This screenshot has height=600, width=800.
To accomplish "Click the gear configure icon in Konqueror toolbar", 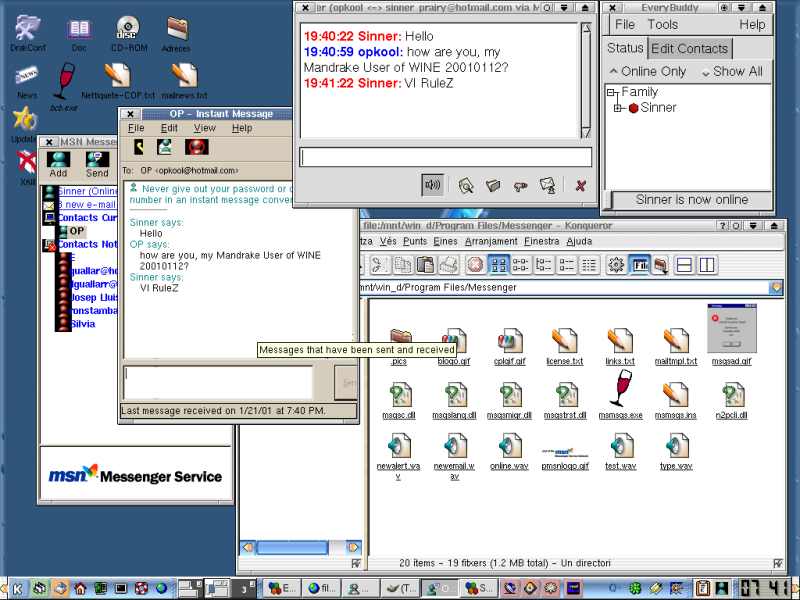I will click(x=616, y=265).
